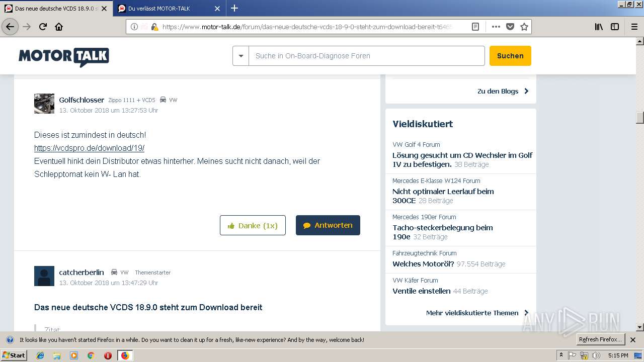
Task: Open the Zu den Blogs link
Action: (503, 91)
